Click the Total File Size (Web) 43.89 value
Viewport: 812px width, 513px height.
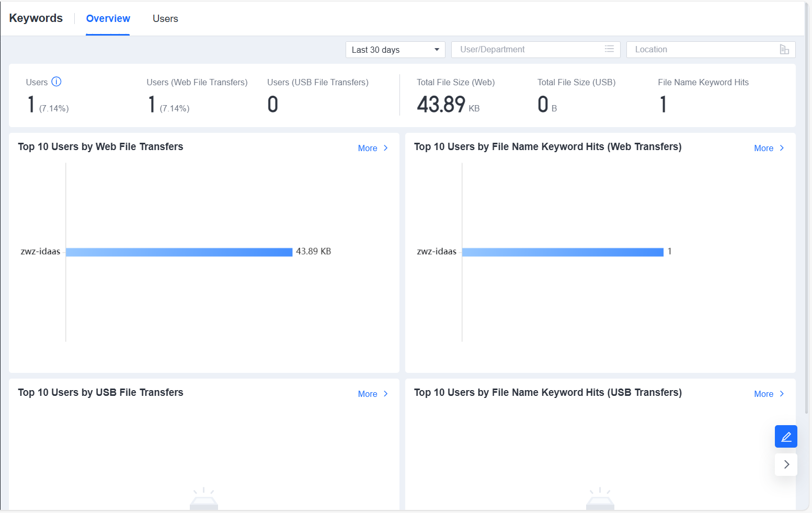pos(441,105)
